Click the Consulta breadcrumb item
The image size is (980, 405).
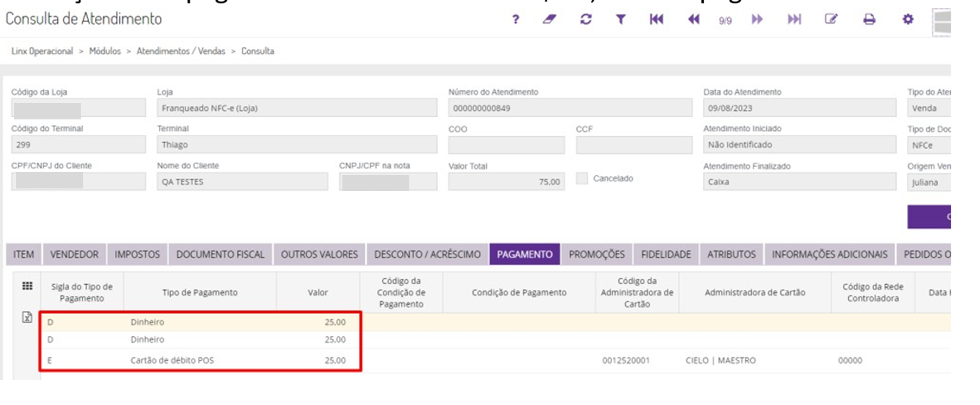click(x=257, y=51)
